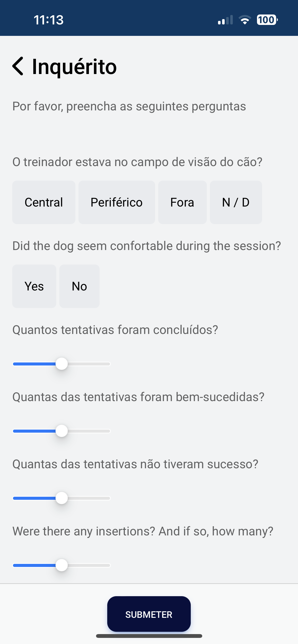Image resolution: width=298 pixels, height=644 pixels.
Task: Go back using the chevron arrow
Action: (18, 66)
